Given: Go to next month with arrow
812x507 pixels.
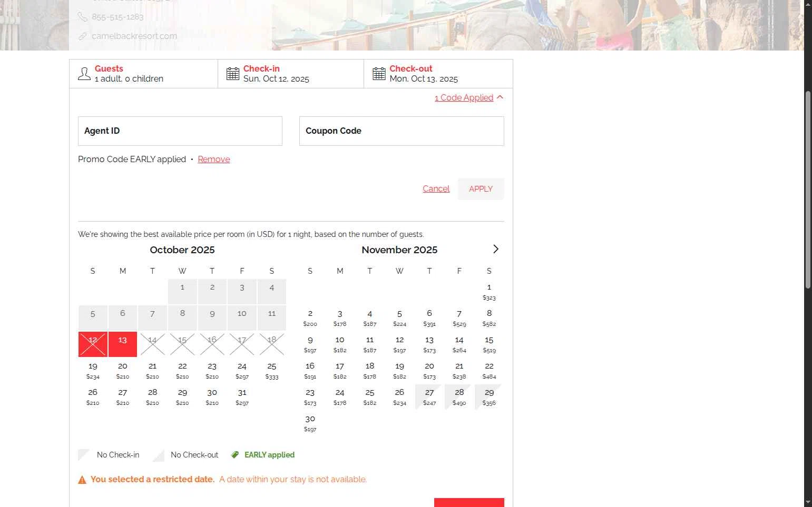Looking at the screenshot, I should coord(495,249).
